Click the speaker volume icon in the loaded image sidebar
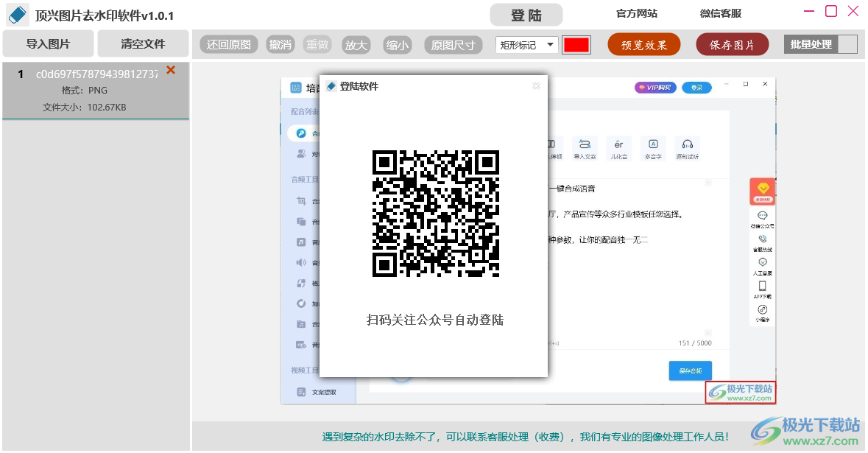This screenshot has height=453, width=868. pos(301,262)
